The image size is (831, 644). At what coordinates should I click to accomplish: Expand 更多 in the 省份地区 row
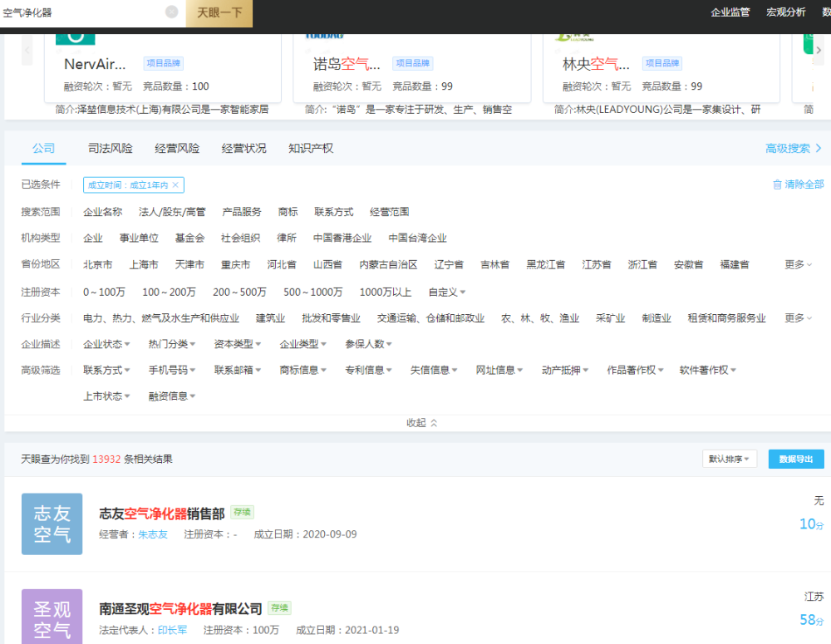click(x=798, y=264)
